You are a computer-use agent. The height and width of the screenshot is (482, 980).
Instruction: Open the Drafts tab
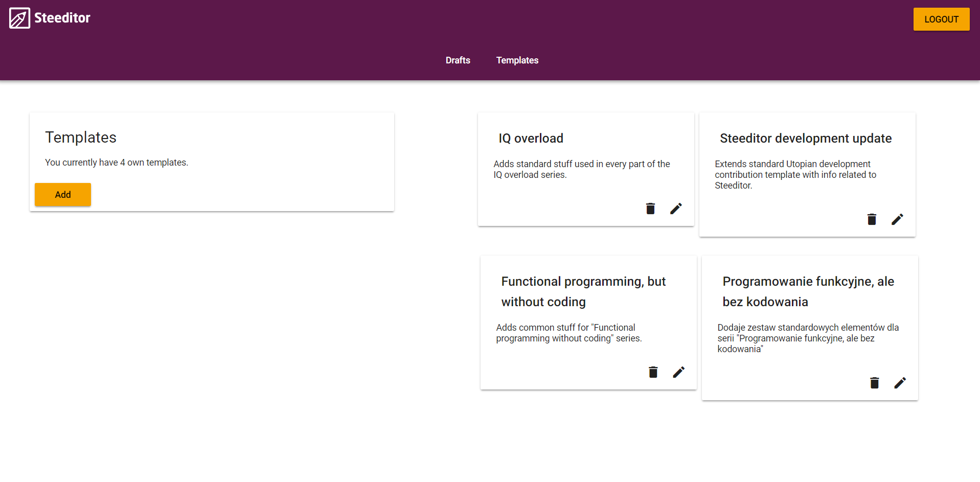pyautogui.click(x=458, y=60)
